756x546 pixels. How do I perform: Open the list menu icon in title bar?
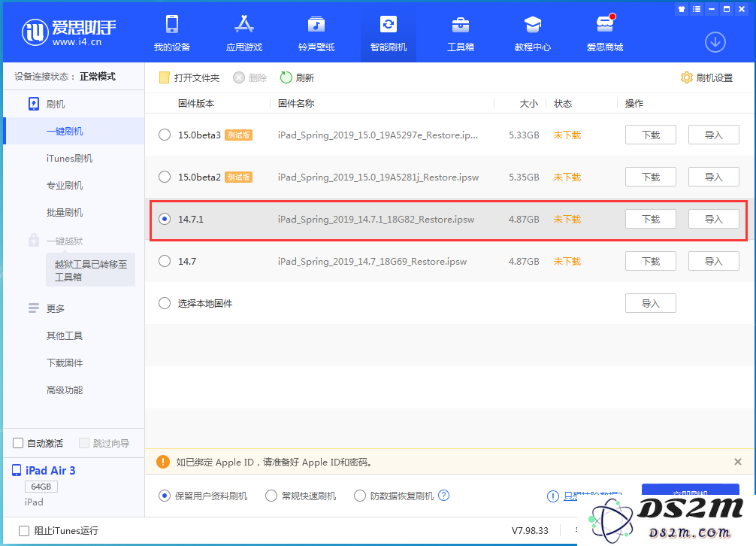(696, 9)
